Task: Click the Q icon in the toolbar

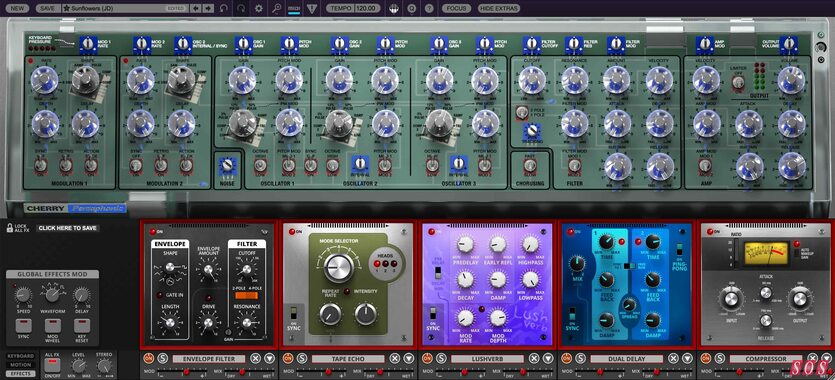Action: point(412,9)
